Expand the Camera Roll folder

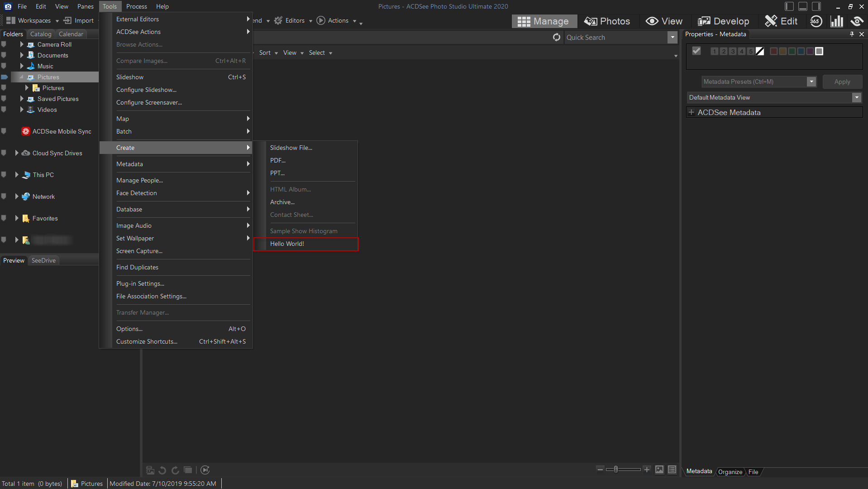point(22,44)
